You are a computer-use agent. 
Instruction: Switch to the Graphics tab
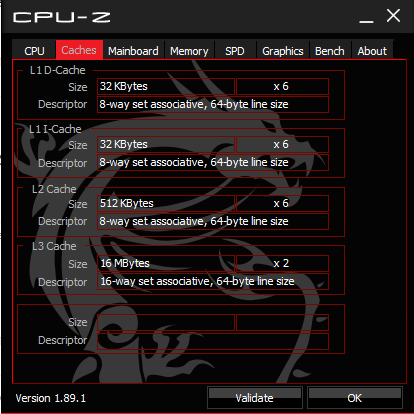pyautogui.click(x=283, y=51)
